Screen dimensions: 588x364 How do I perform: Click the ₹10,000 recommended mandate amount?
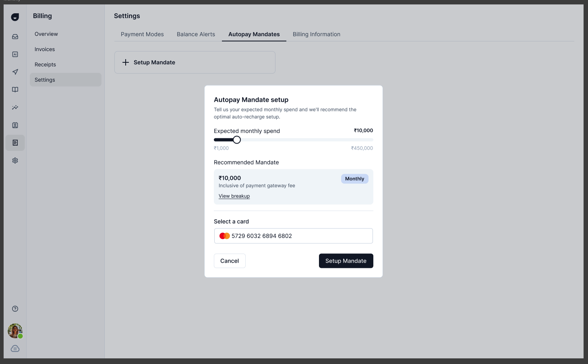pyautogui.click(x=230, y=178)
